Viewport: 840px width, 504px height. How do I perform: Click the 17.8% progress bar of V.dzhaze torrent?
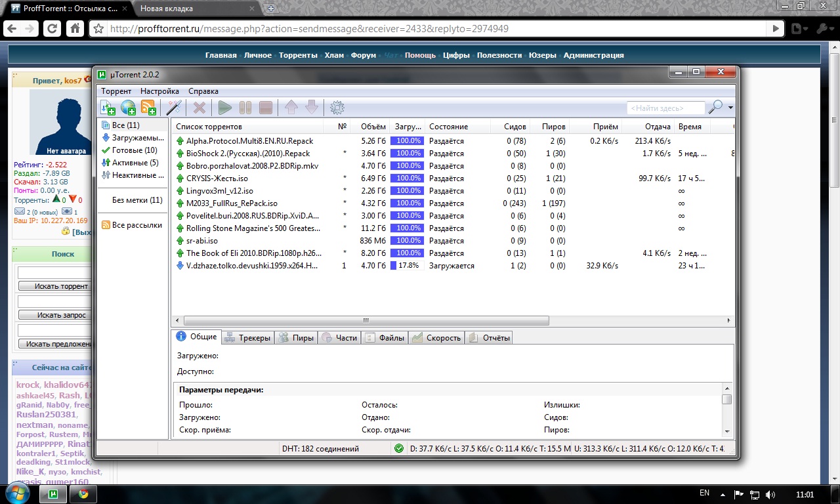pyautogui.click(x=406, y=266)
